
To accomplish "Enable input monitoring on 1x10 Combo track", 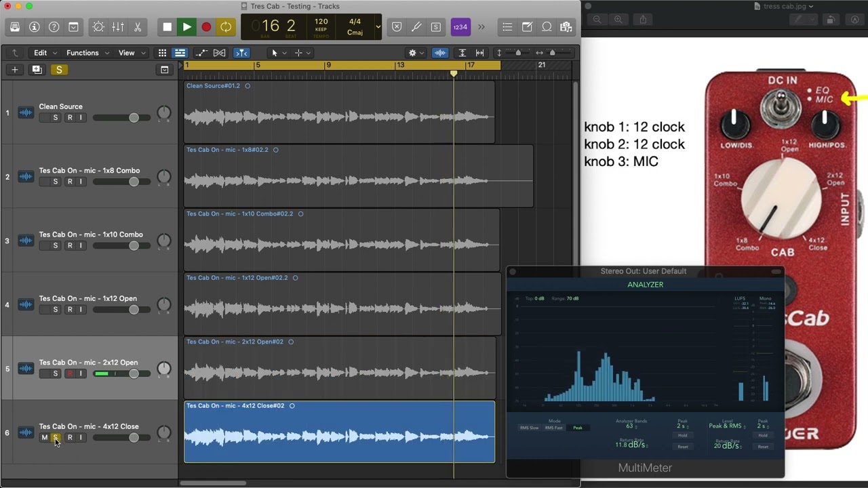I will click(81, 245).
